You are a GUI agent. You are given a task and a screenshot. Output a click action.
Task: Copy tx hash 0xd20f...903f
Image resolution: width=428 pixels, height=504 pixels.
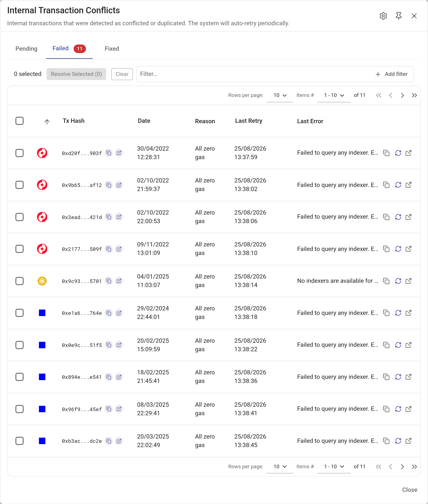click(109, 153)
